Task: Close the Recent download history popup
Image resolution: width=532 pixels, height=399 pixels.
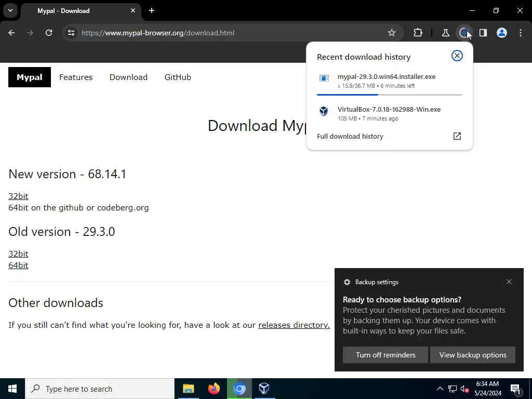Action: click(x=457, y=56)
